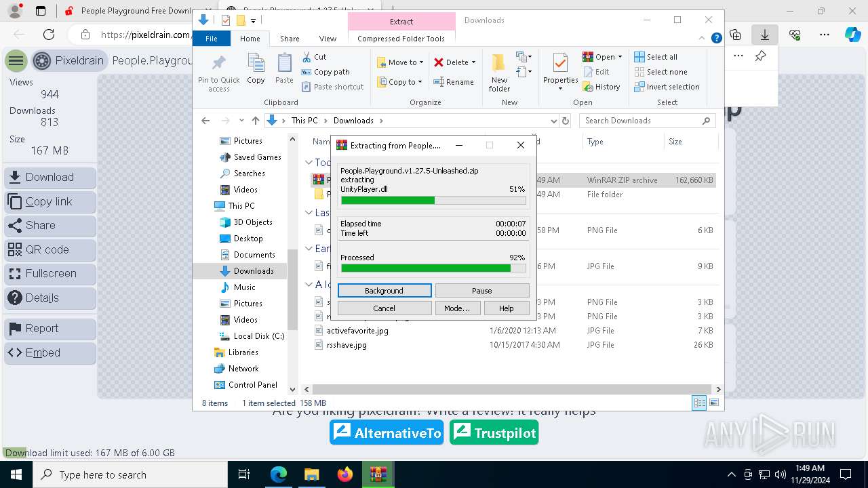Click Edit in Open group
The width and height of the screenshot is (868, 488).
(x=595, y=72)
